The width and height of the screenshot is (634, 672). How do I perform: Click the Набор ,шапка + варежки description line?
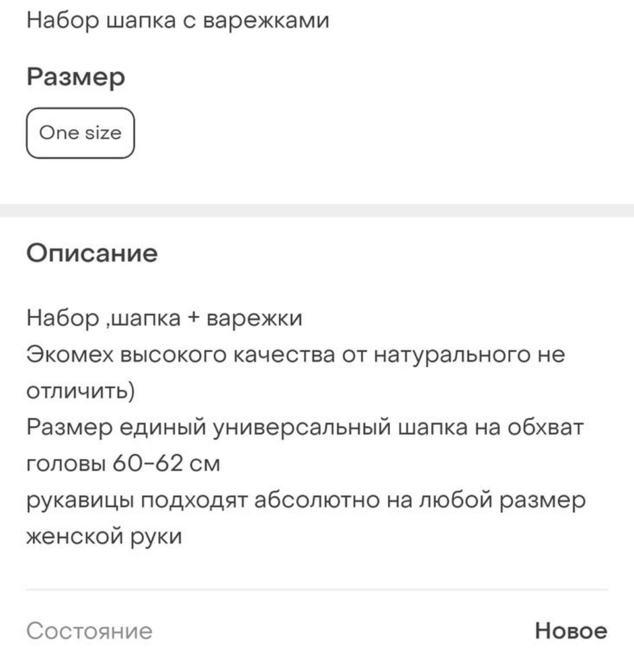point(165,317)
